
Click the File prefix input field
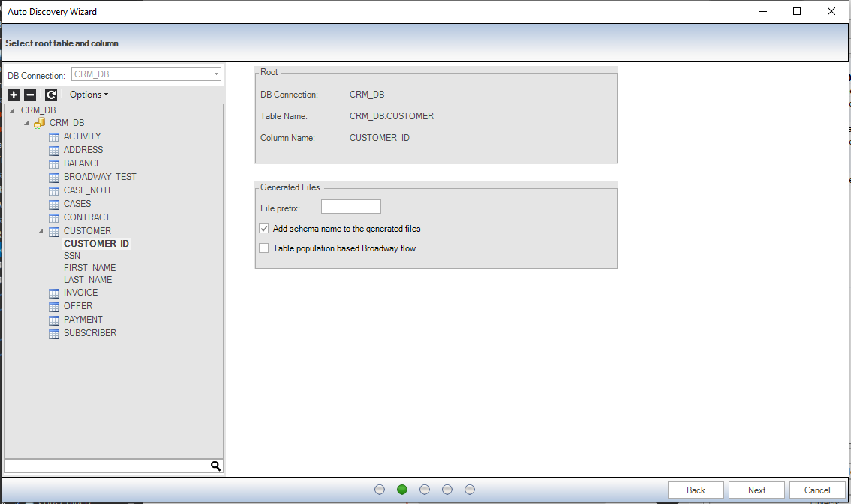pyautogui.click(x=350, y=207)
